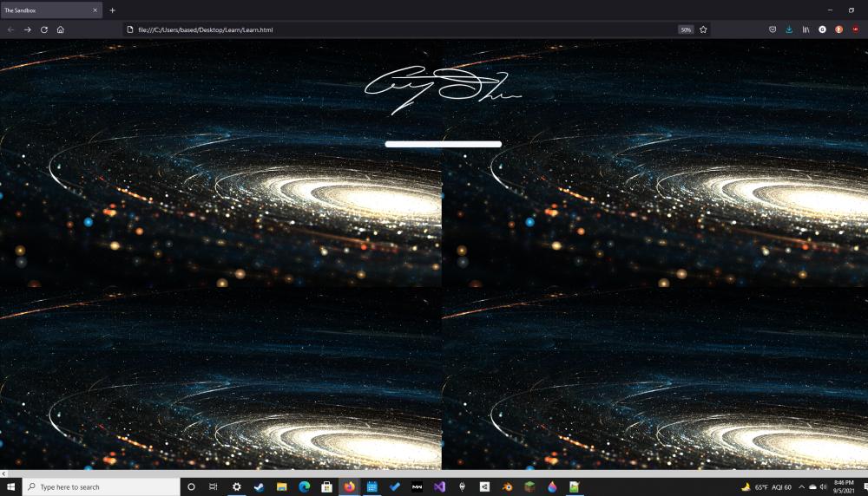The width and height of the screenshot is (868, 496).
Task: Open Visual Studio from taskbar
Action: tap(439, 486)
